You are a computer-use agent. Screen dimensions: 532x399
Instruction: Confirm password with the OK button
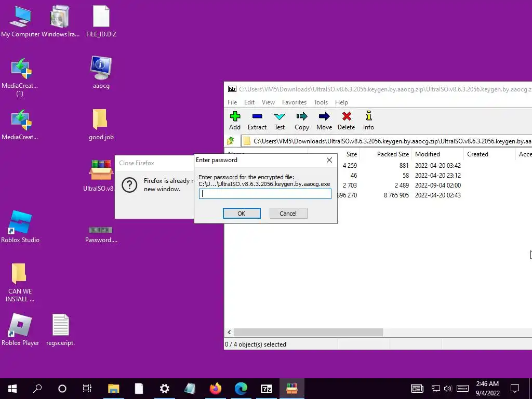242,214
